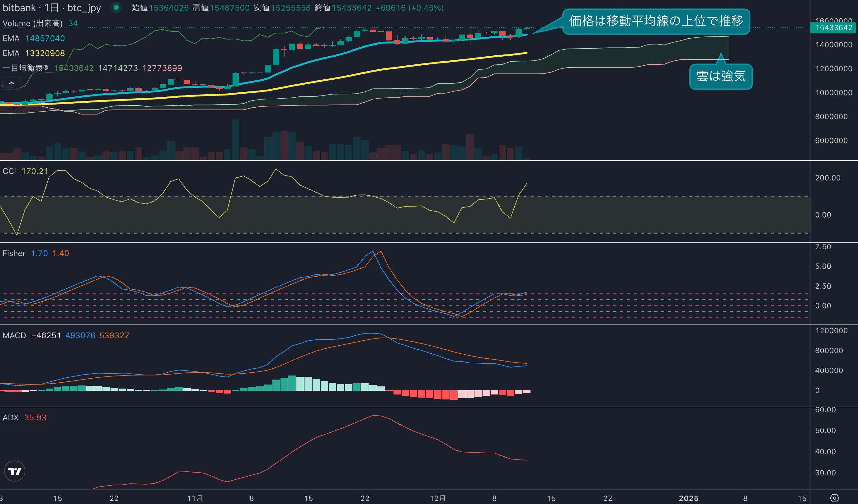The image size is (858, 504).
Task: Click the 12月 time axis label
Action: (x=437, y=498)
